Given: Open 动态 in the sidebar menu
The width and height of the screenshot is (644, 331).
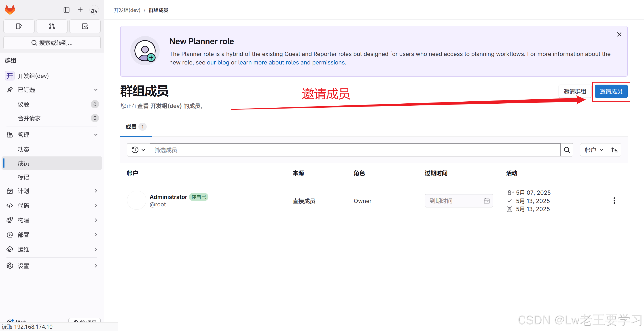Looking at the screenshot, I should (x=23, y=149).
